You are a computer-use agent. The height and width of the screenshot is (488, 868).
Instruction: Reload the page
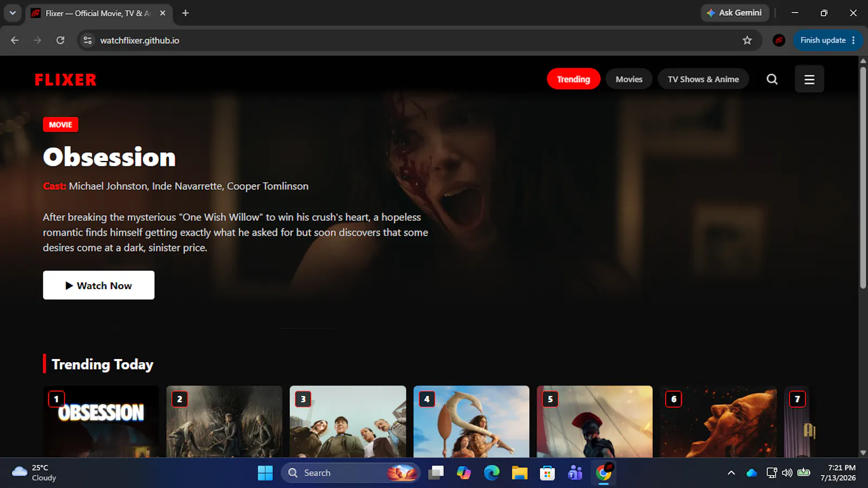(60, 40)
